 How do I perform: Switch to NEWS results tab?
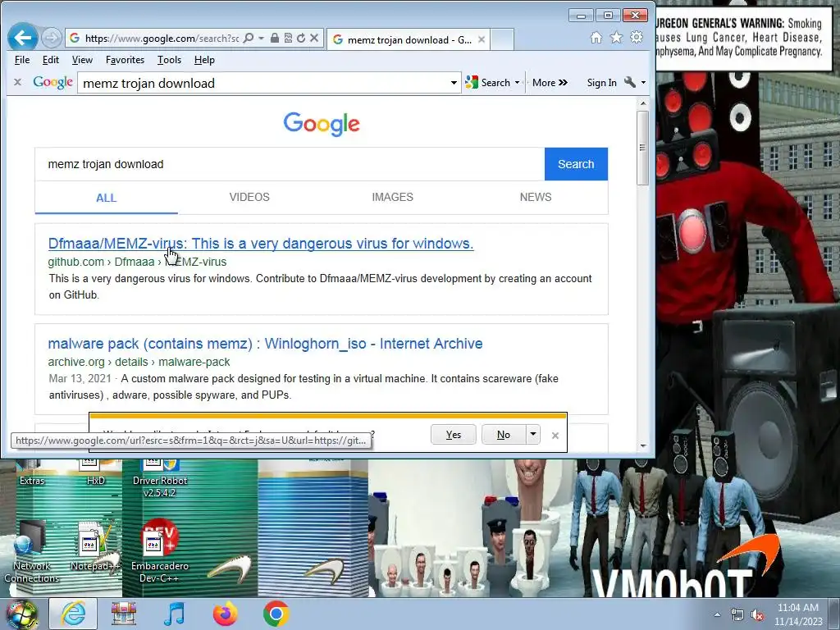click(536, 197)
